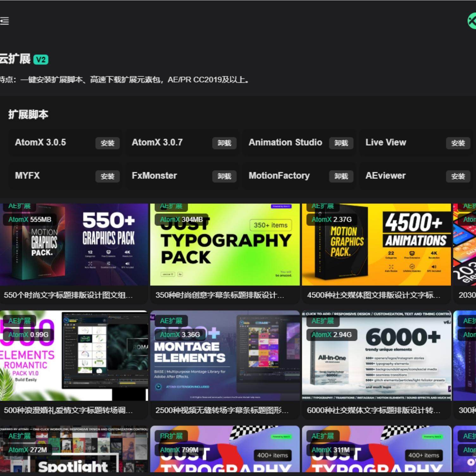Install Live View with the 安装 button
The width and height of the screenshot is (476, 476).
point(458,143)
